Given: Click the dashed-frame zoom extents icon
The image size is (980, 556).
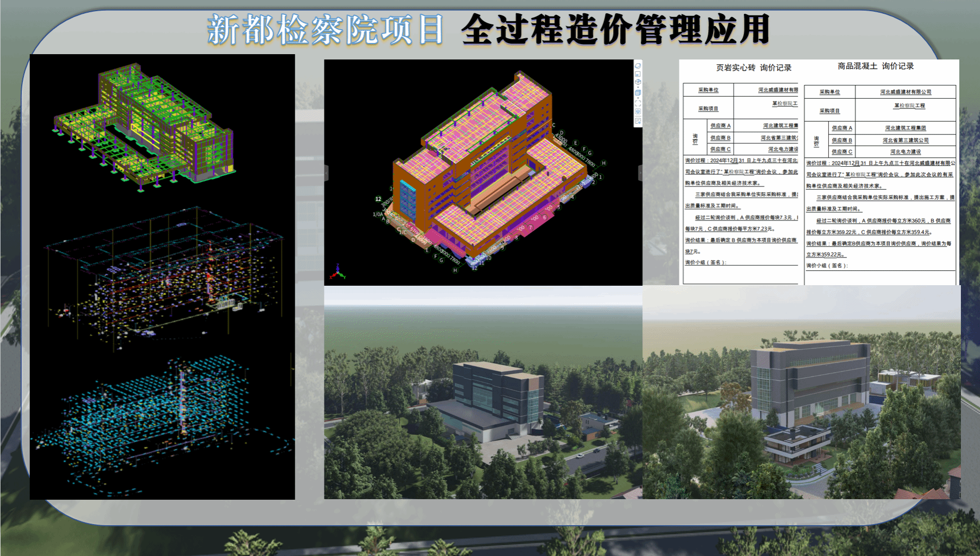Looking at the screenshot, I should pyautogui.click(x=638, y=104).
